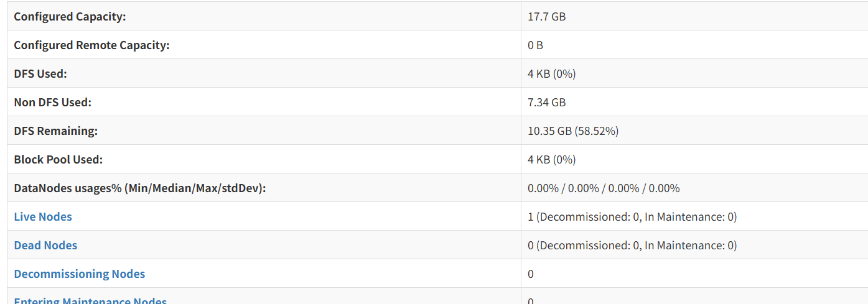Open the Live Nodes link

43,217
